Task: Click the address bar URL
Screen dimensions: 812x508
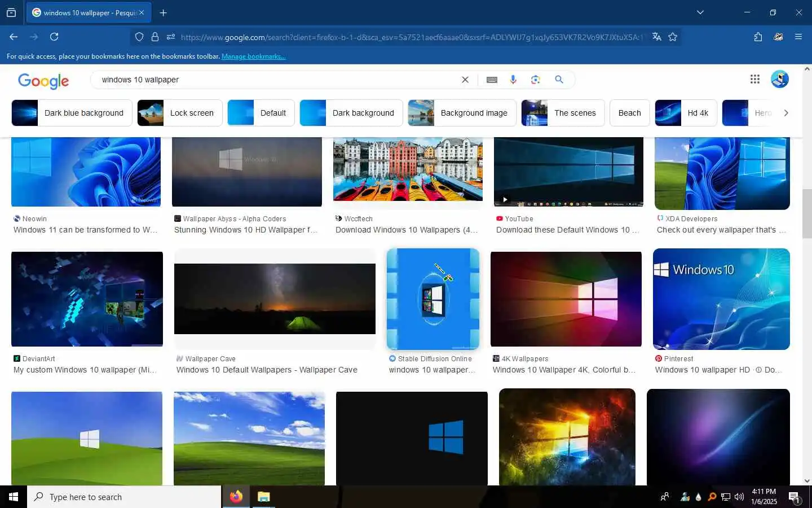Action: point(412,37)
